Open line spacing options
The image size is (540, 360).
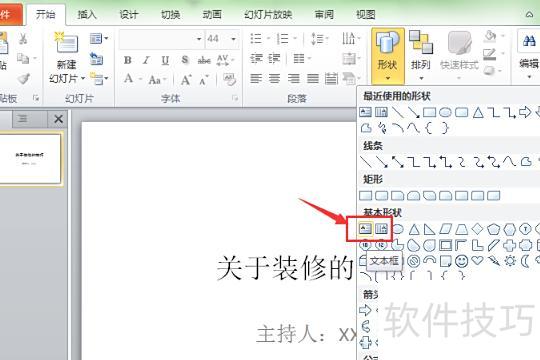(x=319, y=39)
